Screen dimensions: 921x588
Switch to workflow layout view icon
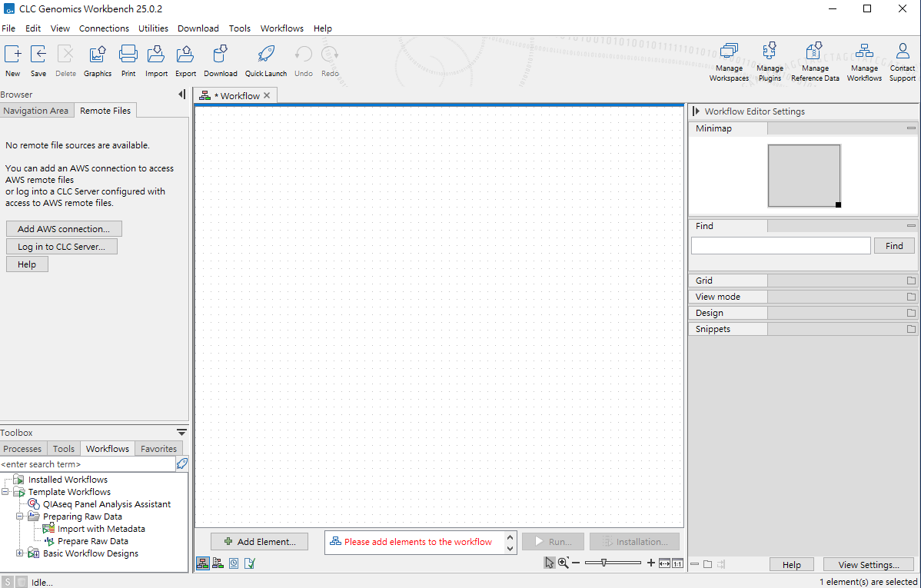point(203,563)
